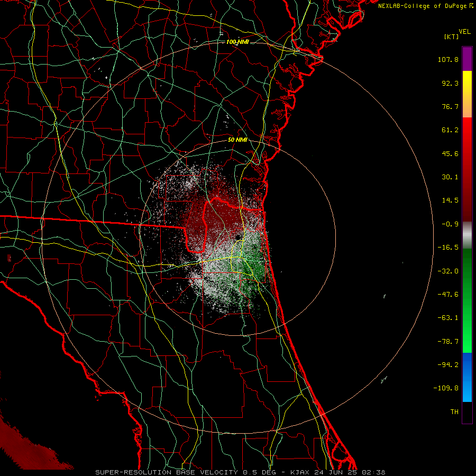Click the Super-Resolution Base Velocity caption
The height and width of the screenshot is (476, 476).
click(x=240, y=472)
